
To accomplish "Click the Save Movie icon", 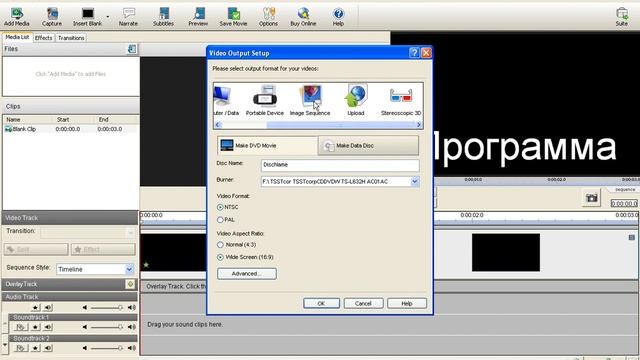I will pyautogui.click(x=233, y=17).
